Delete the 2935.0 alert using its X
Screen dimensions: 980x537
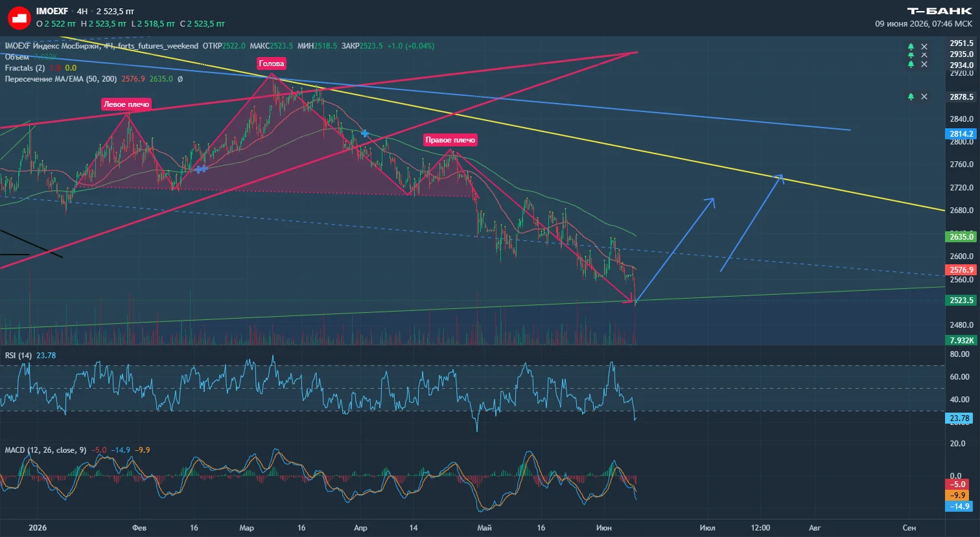point(924,55)
